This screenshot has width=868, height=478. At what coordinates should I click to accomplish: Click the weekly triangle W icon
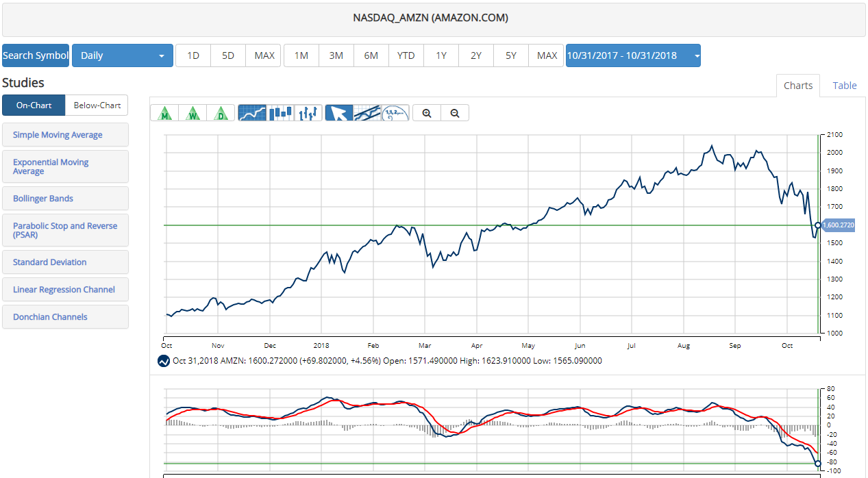click(193, 113)
